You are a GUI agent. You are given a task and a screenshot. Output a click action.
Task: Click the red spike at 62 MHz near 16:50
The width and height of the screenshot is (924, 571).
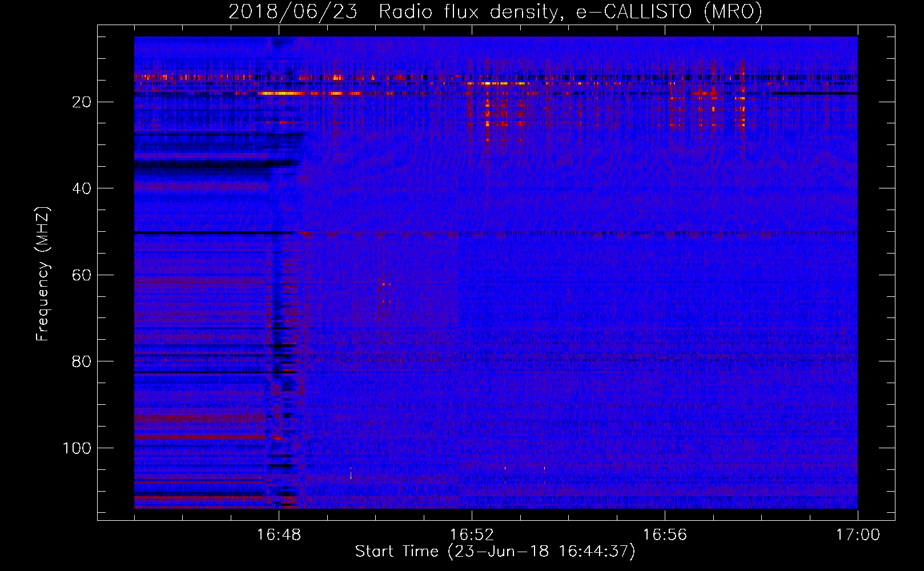click(x=383, y=284)
